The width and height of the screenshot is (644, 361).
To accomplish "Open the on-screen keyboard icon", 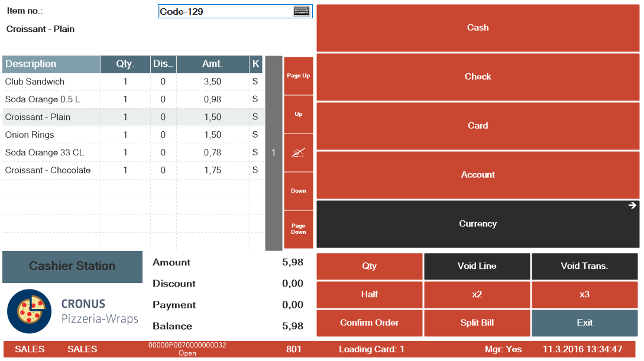I will coord(301,11).
